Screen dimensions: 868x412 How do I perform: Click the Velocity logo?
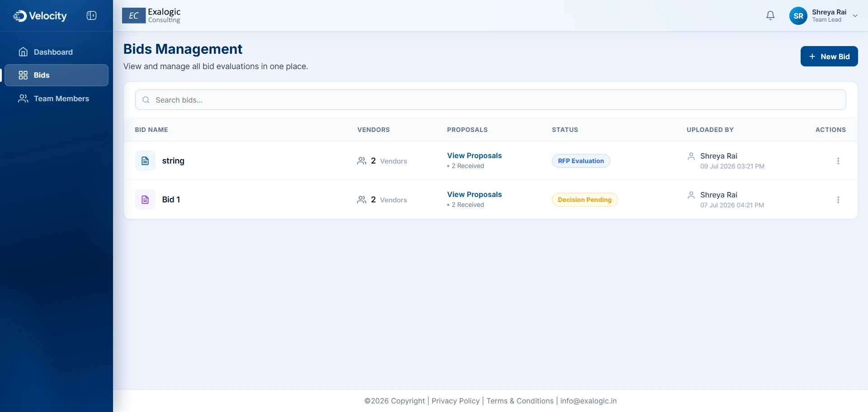40,16
